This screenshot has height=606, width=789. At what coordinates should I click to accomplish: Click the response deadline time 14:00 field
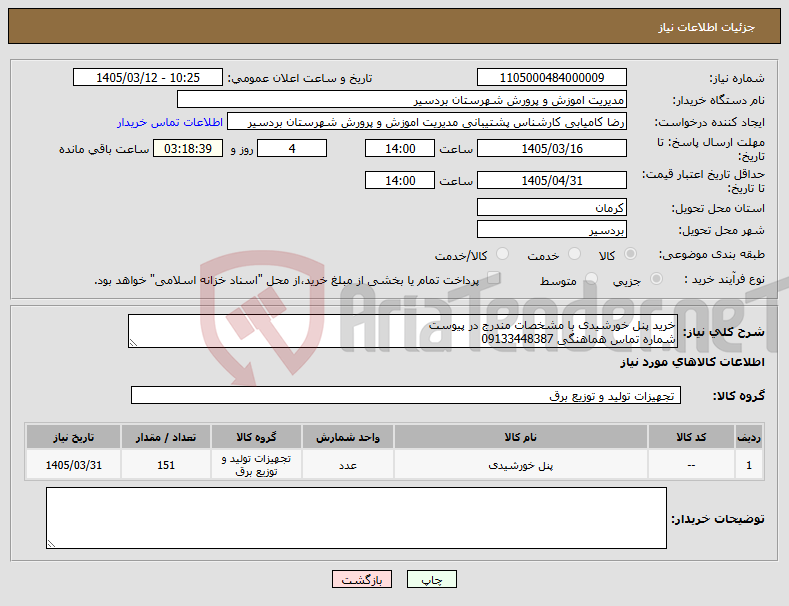tap(400, 148)
